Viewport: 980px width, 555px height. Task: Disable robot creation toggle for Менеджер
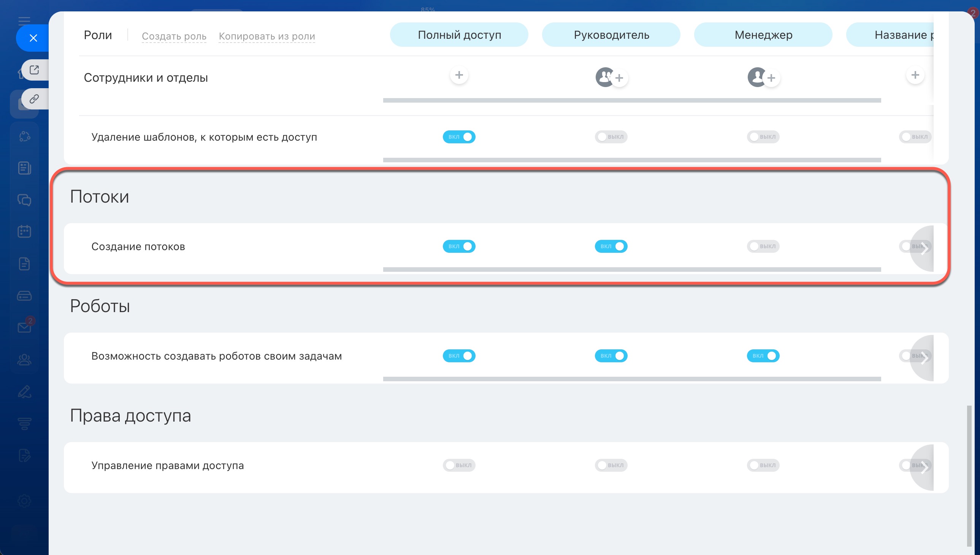click(x=763, y=356)
